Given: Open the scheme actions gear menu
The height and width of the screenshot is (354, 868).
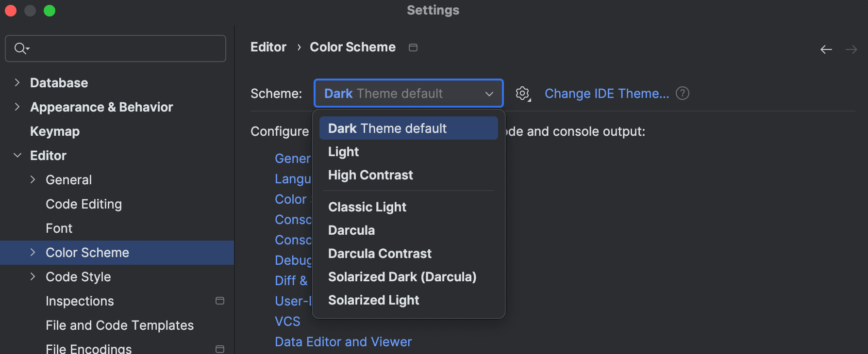Looking at the screenshot, I should pos(523,94).
